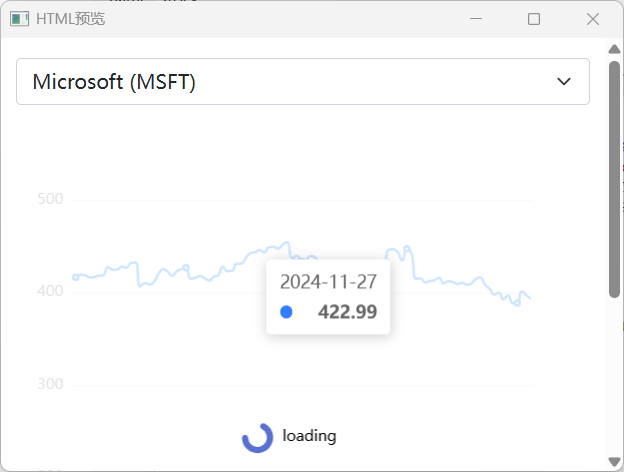Viewport: 624px width, 472px height.
Task: Click the 500 y-axis label
Action: tap(50, 199)
